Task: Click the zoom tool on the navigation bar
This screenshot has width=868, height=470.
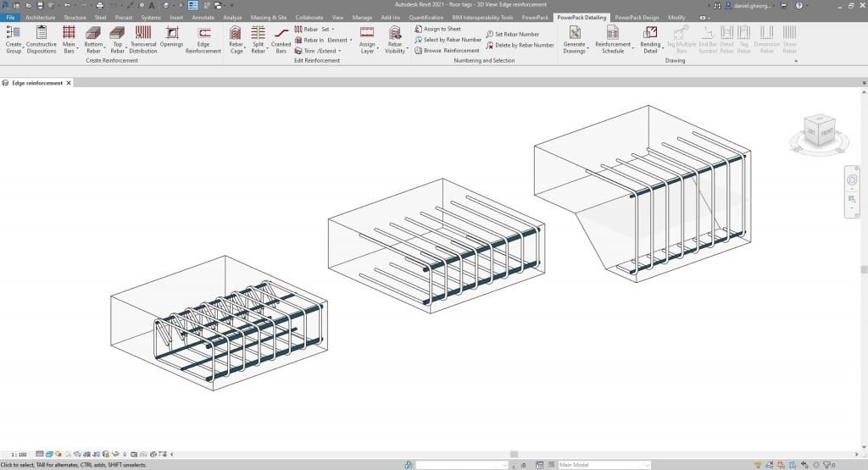Action: click(x=852, y=200)
